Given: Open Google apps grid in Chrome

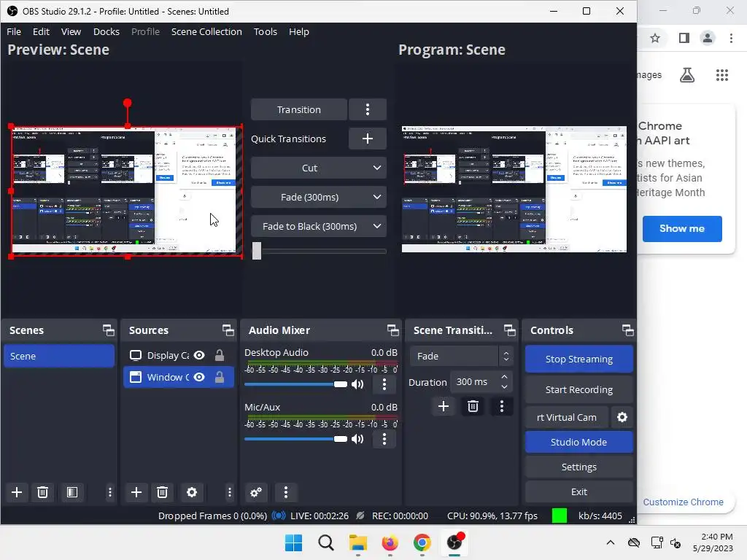Looking at the screenshot, I should click(x=722, y=75).
